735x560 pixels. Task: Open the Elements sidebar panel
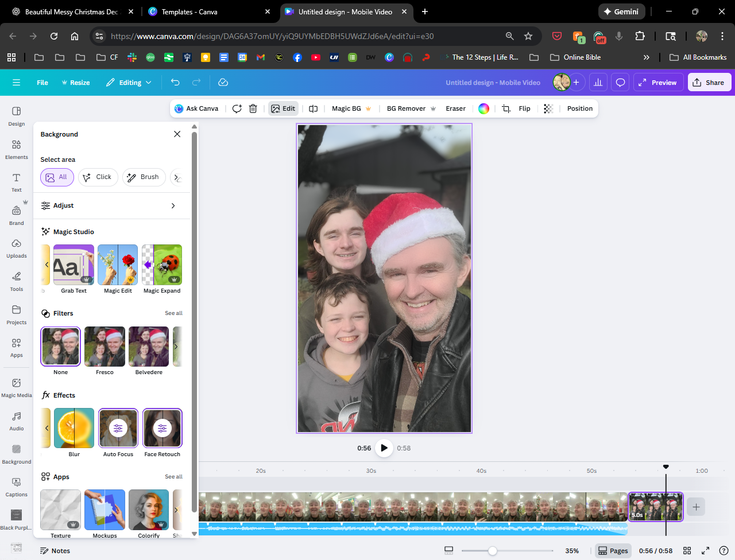[17, 149]
